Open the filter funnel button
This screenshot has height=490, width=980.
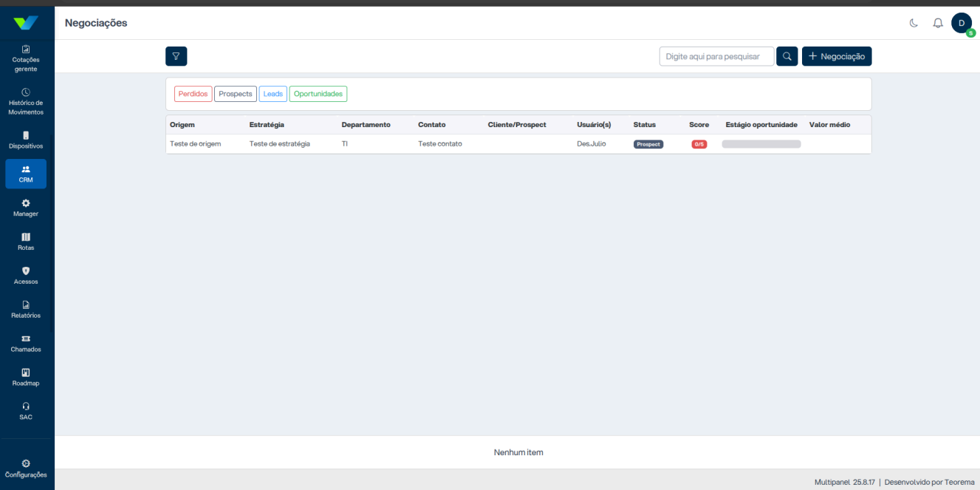tap(176, 56)
